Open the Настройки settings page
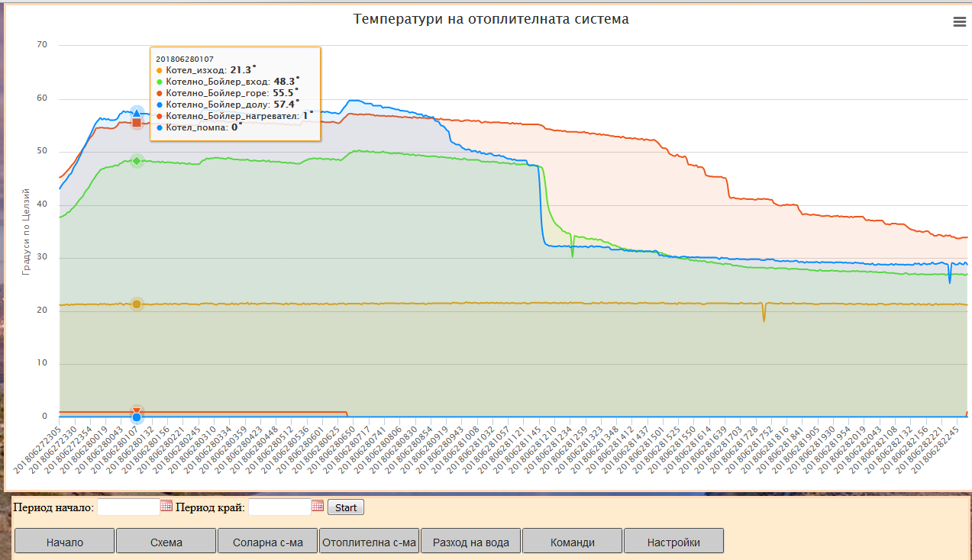972x560 pixels. click(x=673, y=542)
